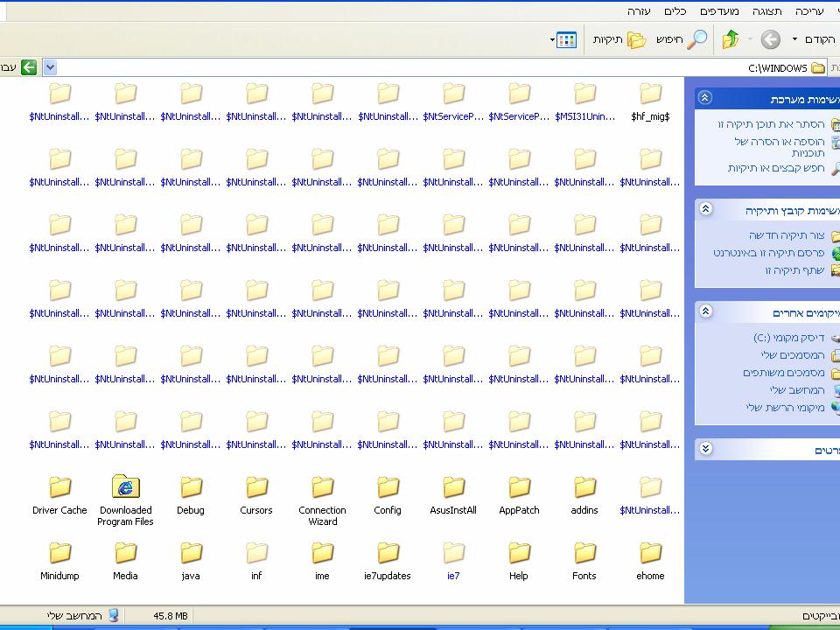Open the AsusInstAll folder

tap(453, 487)
